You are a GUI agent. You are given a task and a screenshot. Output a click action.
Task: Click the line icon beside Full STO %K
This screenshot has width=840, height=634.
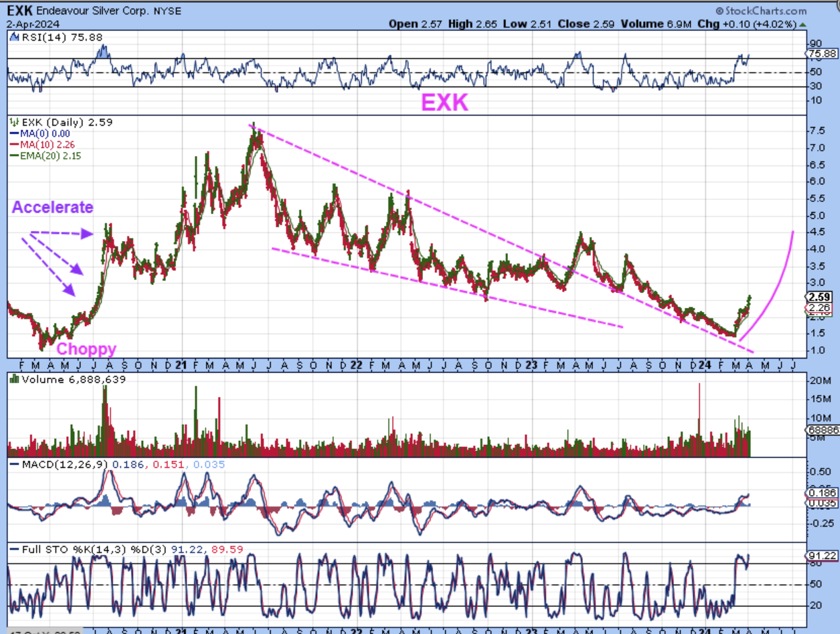pos(13,550)
